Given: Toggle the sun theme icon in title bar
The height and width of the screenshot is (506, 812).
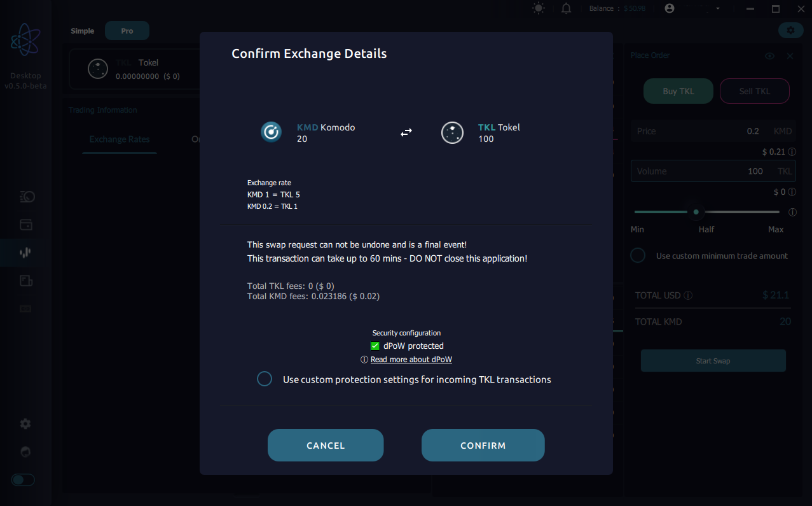Looking at the screenshot, I should (x=539, y=8).
